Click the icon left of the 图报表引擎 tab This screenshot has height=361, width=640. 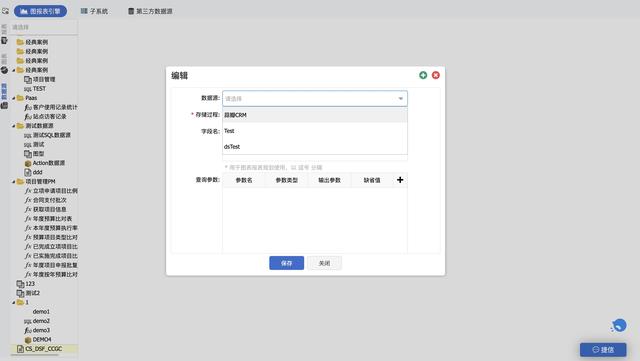pos(5,11)
